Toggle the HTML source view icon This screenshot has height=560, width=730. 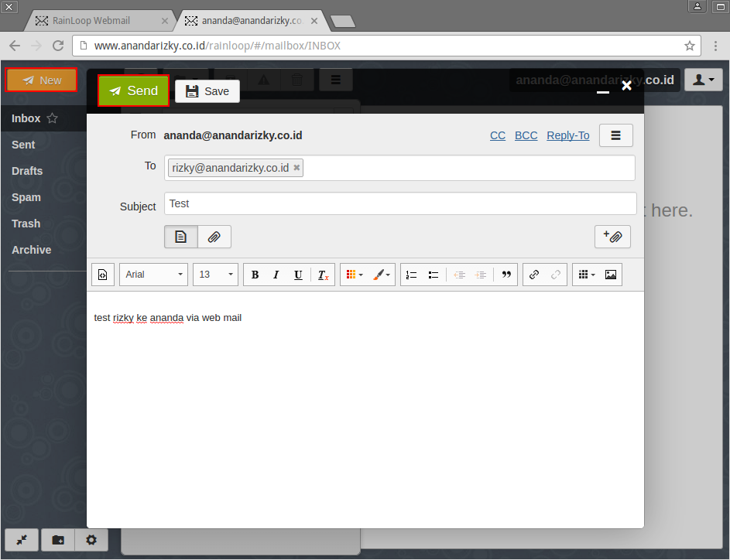103,275
